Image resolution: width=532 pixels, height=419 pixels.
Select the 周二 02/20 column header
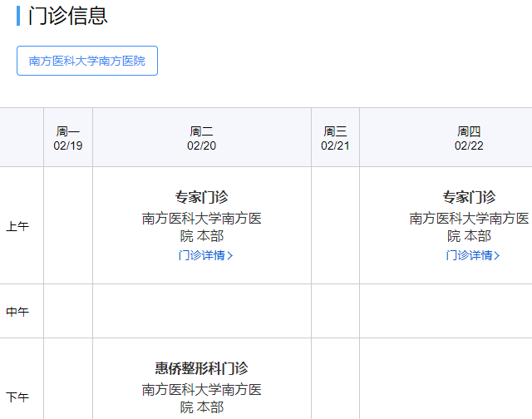201,138
